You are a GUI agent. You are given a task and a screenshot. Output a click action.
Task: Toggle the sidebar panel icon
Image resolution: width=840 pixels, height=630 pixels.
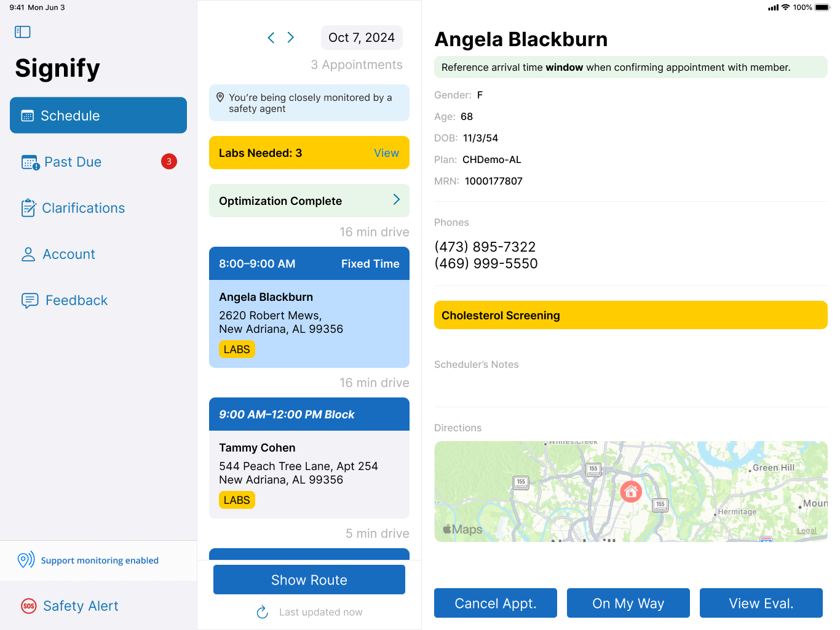coord(23,32)
